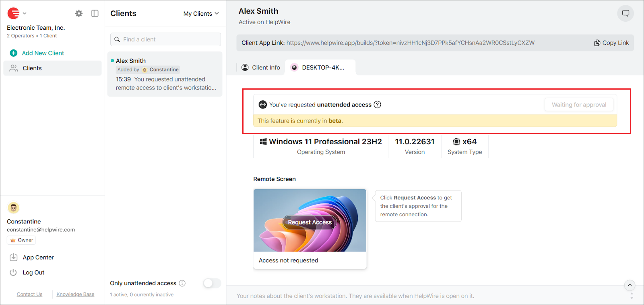This screenshot has width=644, height=305.
Task: Click the Find a client search field
Action: [165, 39]
